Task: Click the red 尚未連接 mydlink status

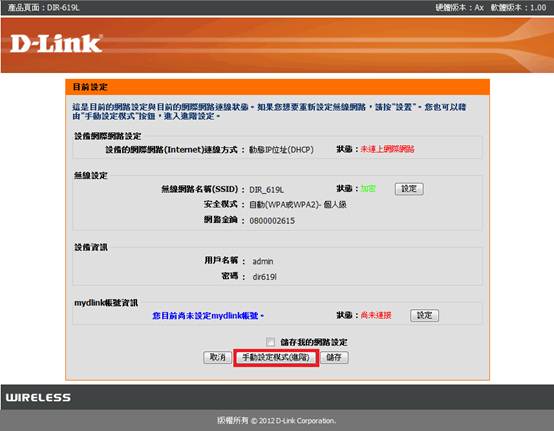Action: tap(376, 315)
